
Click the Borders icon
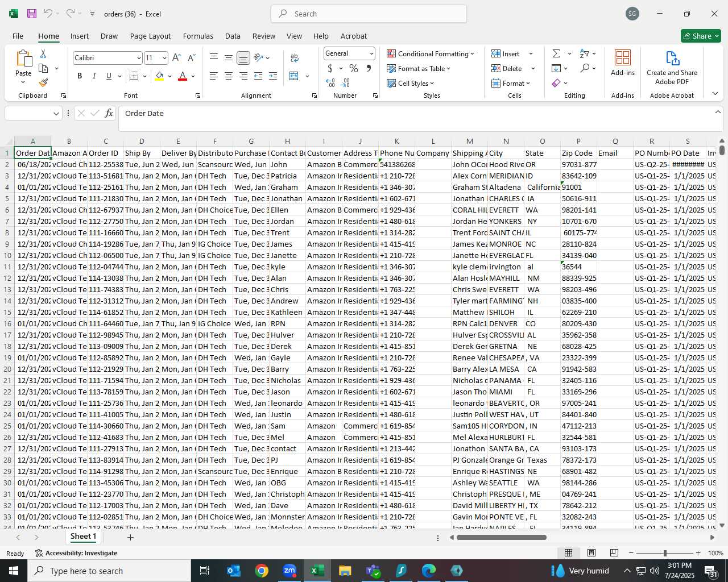[x=134, y=76]
